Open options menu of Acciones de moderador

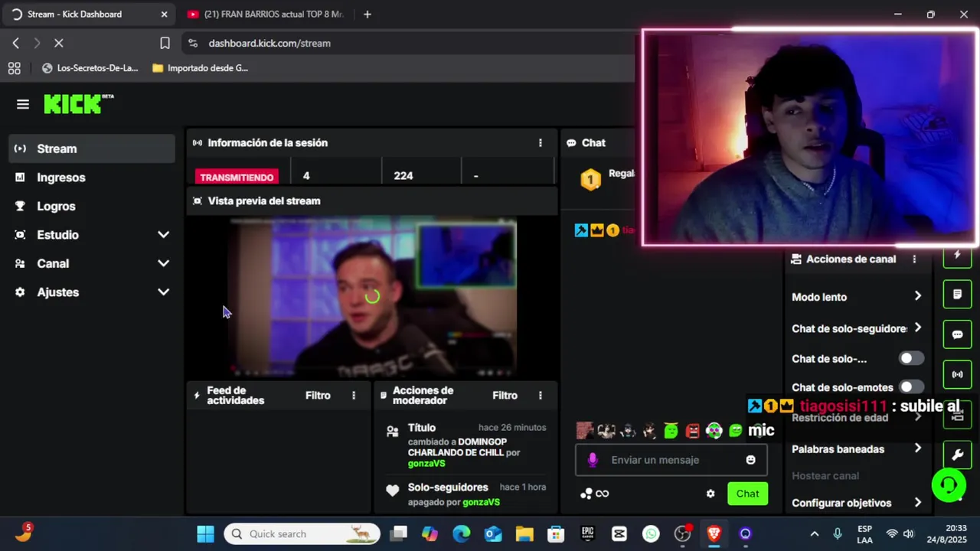point(541,396)
